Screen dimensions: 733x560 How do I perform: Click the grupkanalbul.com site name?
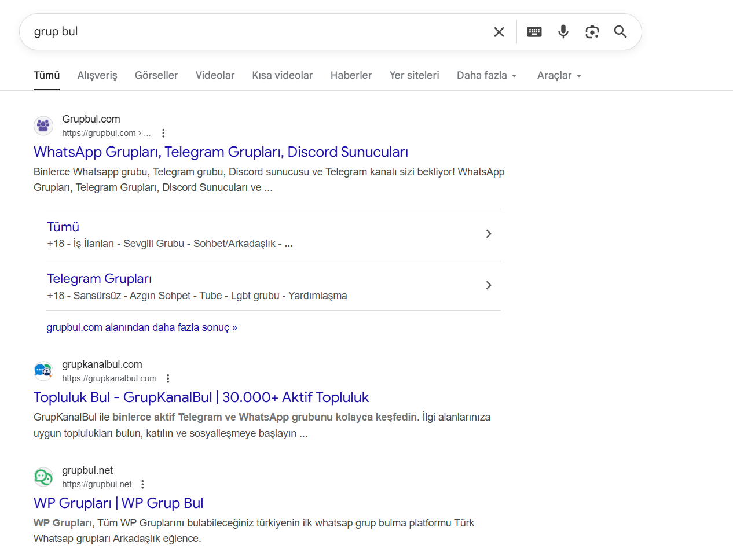tap(102, 364)
